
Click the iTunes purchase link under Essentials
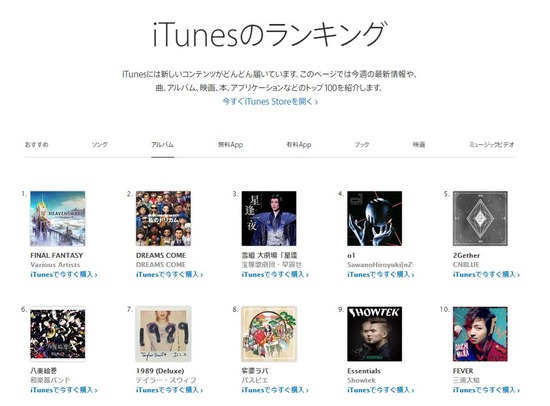[x=381, y=390]
